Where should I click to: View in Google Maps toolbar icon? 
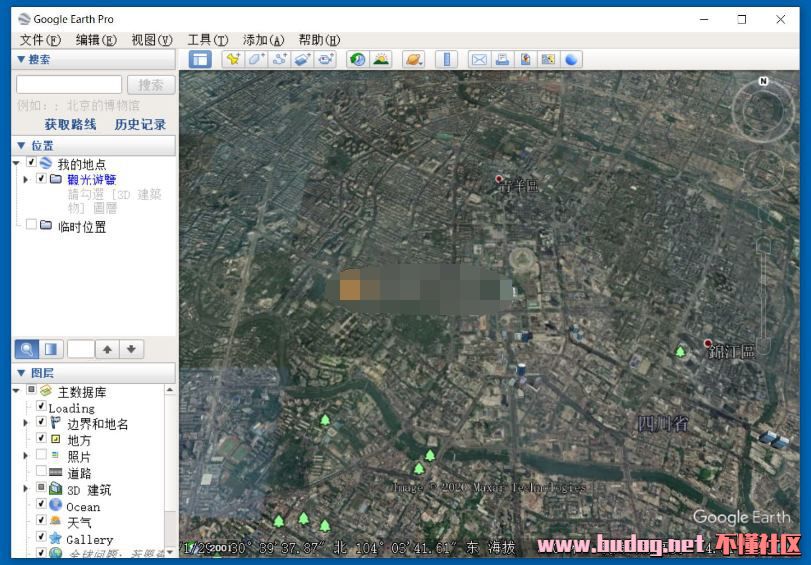click(548, 60)
